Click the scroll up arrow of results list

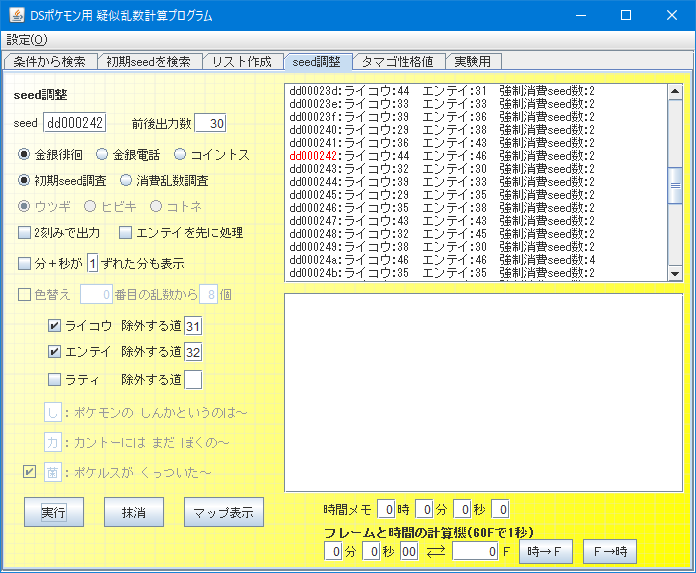[675, 91]
